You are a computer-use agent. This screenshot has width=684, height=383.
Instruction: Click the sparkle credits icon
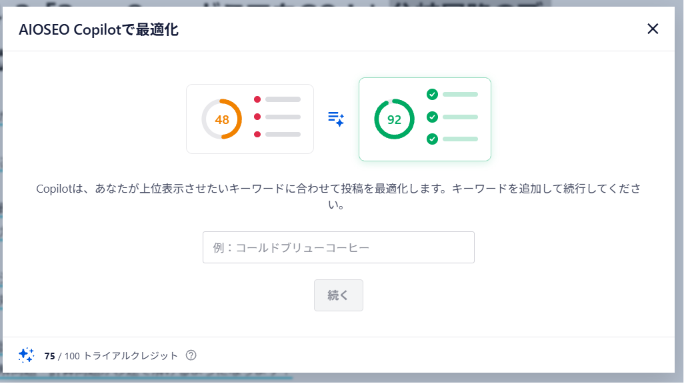pos(26,355)
